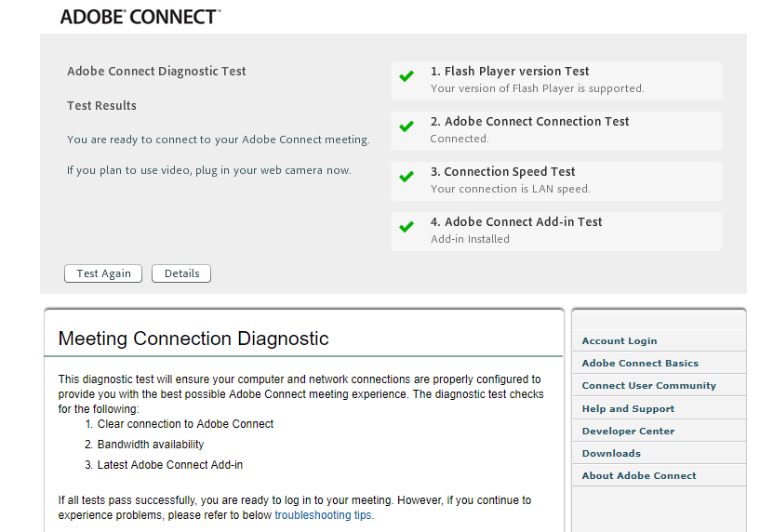Viewport: 773px width, 532px height.
Task: Click the Connection Speed Test green checkmark
Action: pyautogui.click(x=406, y=177)
